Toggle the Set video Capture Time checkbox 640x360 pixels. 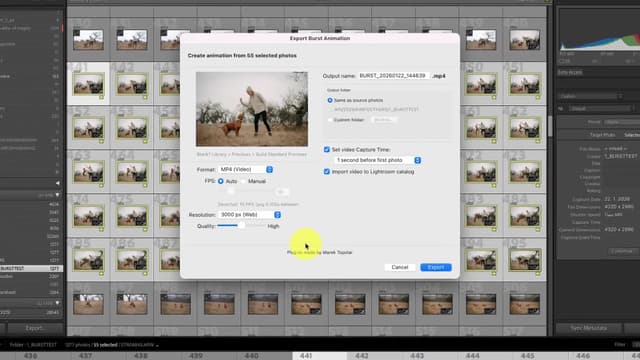(327, 150)
